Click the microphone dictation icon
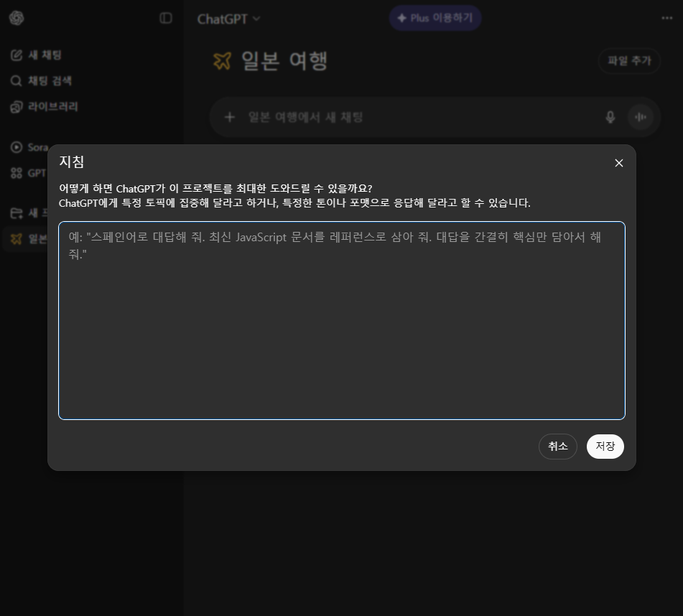 pos(610,117)
